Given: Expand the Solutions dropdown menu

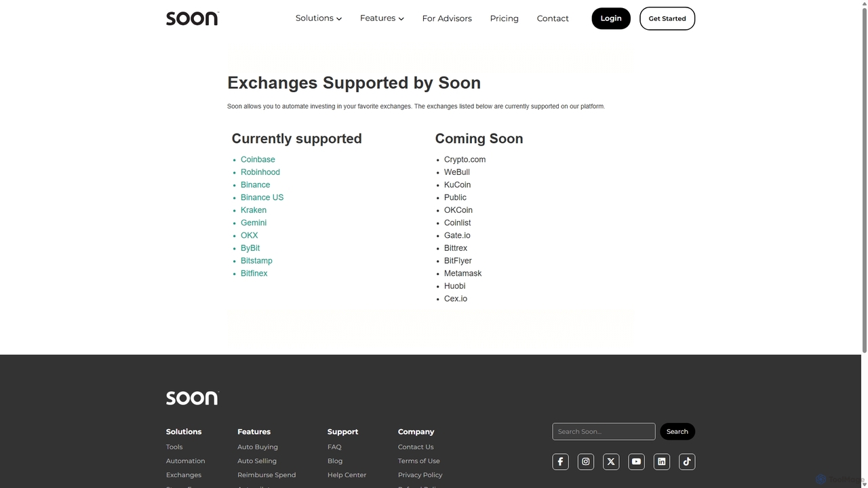Looking at the screenshot, I should click(319, 18).
